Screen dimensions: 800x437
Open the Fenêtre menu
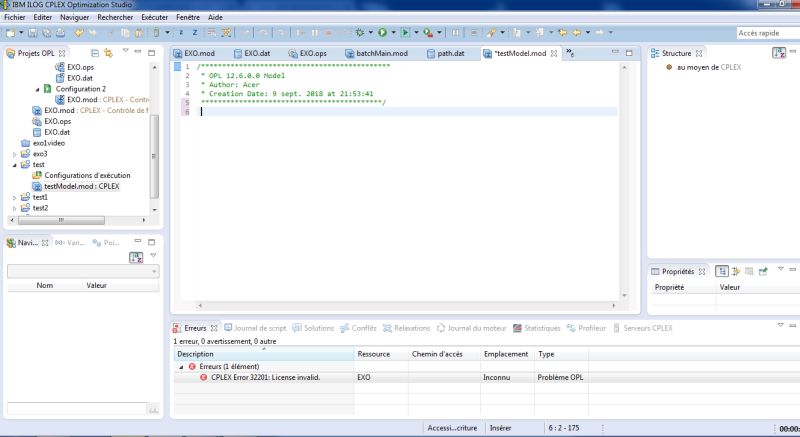[188, 17]
